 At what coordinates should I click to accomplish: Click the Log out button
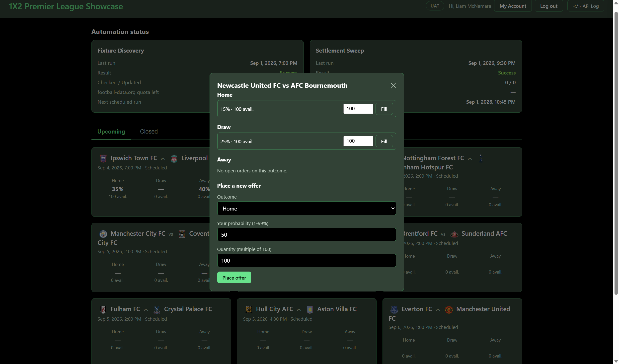(549, 6)
